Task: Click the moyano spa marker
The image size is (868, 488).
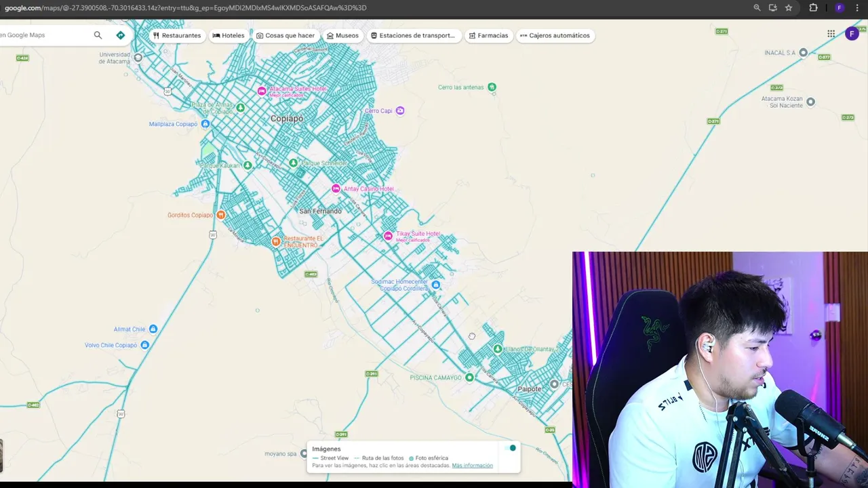Action: point(304,453)
